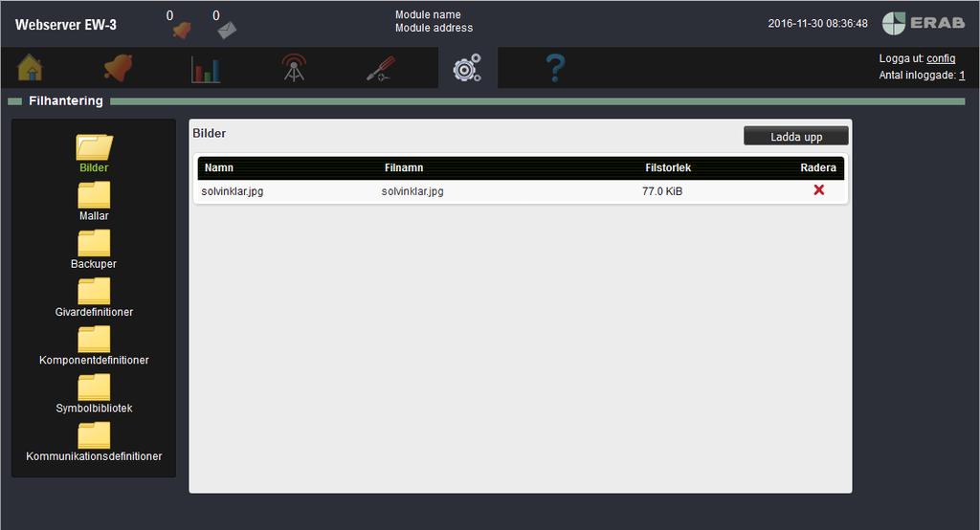Open the Kommunikationsdefinitioner folder
This screenshot has height=530, width=980.
pyautogui.click(x=94, y=442)
